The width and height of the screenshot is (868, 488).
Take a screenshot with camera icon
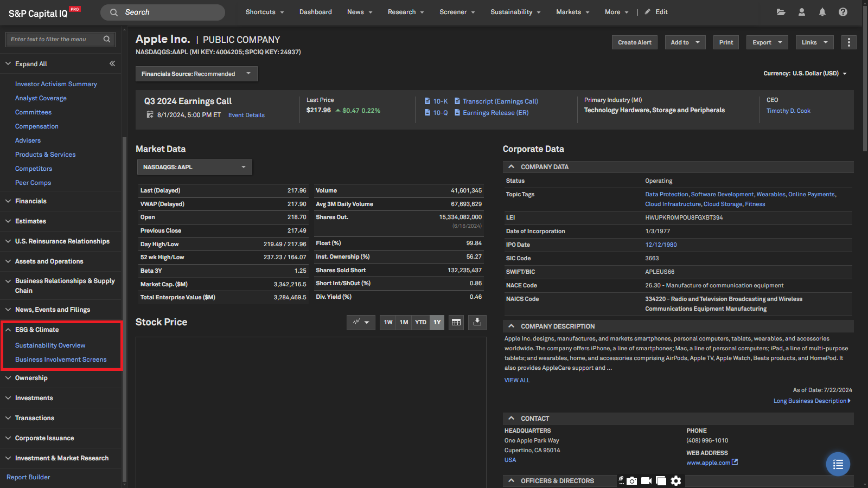632,481
